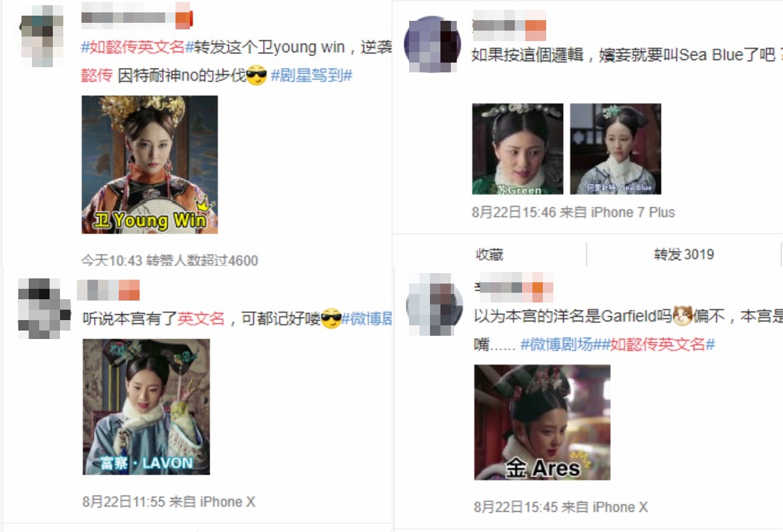Click the 今天10:43 timestamp
The width and height of the screenshot is (783, 532).
pos(112,261)
